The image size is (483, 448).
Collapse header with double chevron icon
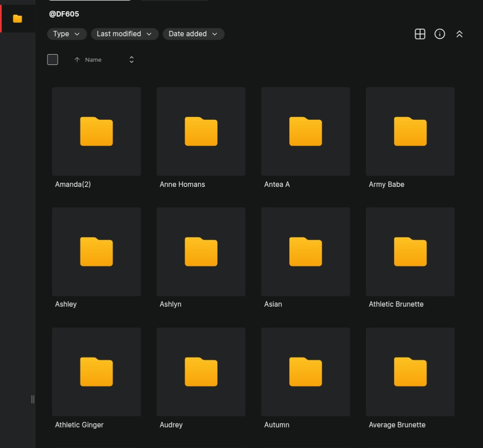pyautogui.click(x=459, y=34)
